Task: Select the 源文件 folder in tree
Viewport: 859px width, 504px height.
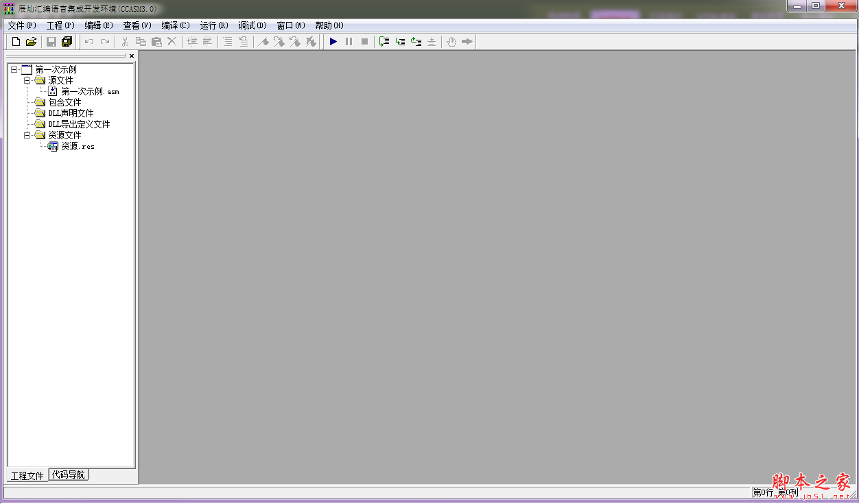Action: pyautogui.click(x=60, y=80)
